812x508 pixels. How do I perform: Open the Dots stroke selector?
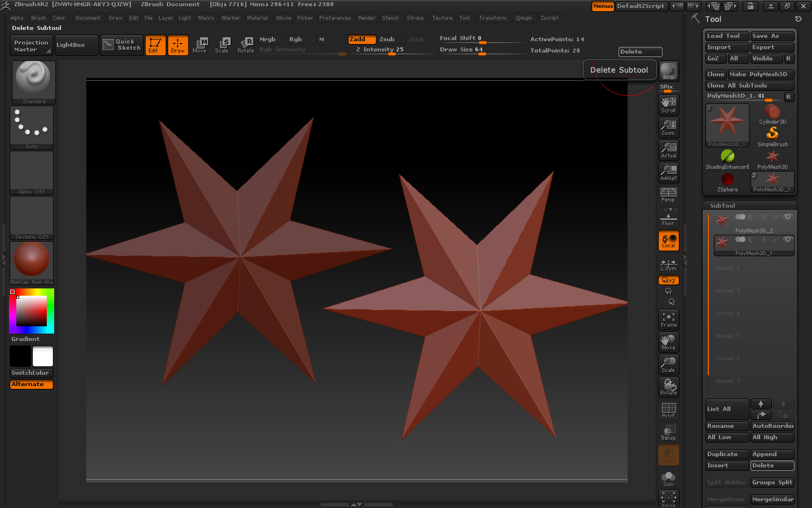[31, 125]
